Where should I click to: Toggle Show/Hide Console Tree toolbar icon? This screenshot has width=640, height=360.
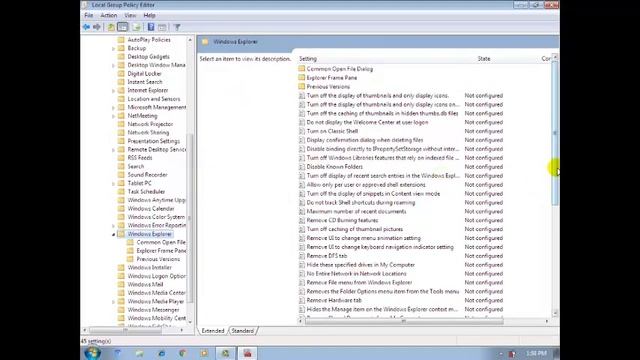pyautogui.click(x=122, y=27)
